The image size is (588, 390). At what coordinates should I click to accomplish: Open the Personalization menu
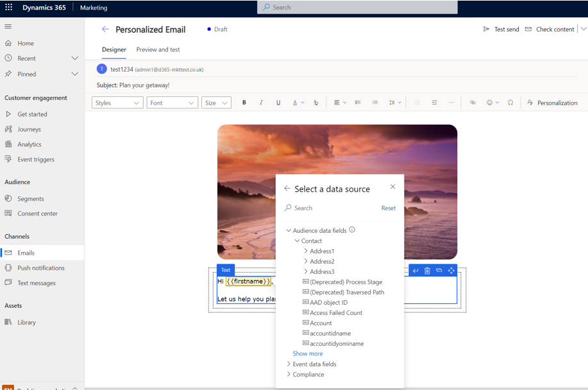(x=552, y=103)
